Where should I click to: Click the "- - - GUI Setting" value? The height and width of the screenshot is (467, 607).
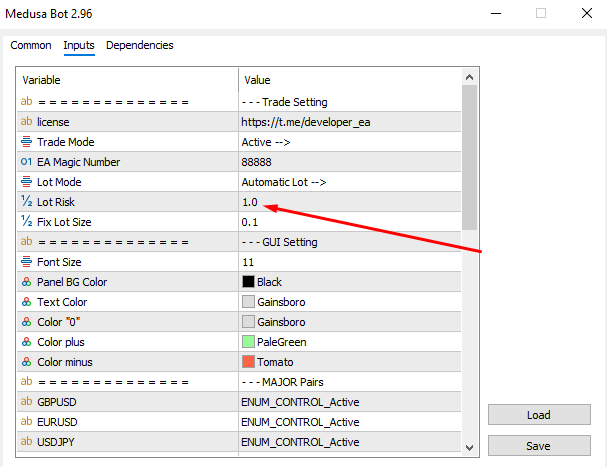point(279,242)
